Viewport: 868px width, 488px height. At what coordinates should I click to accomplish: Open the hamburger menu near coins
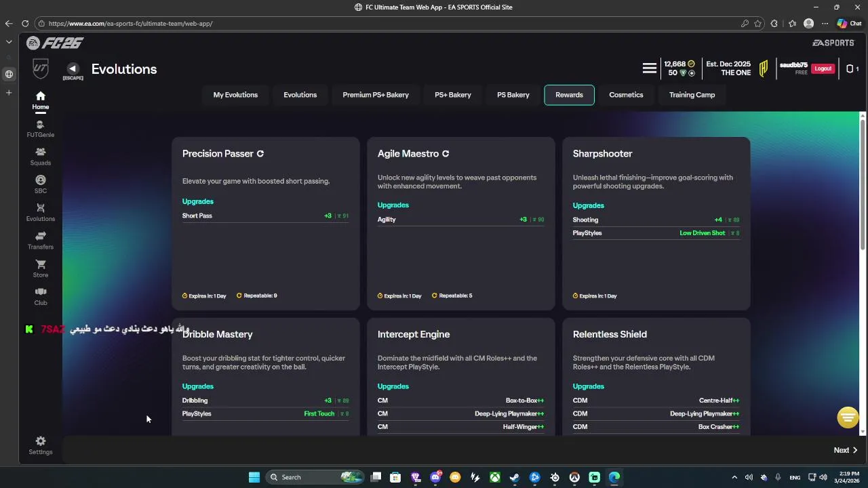click(x=650, y=68)
